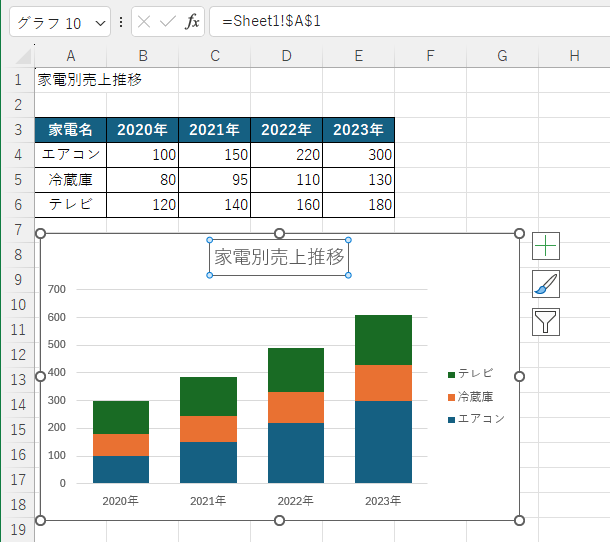Click the Cancel X icon in formula bar
The height and width of the screenshot is (542, 610).
pos(145,21)
